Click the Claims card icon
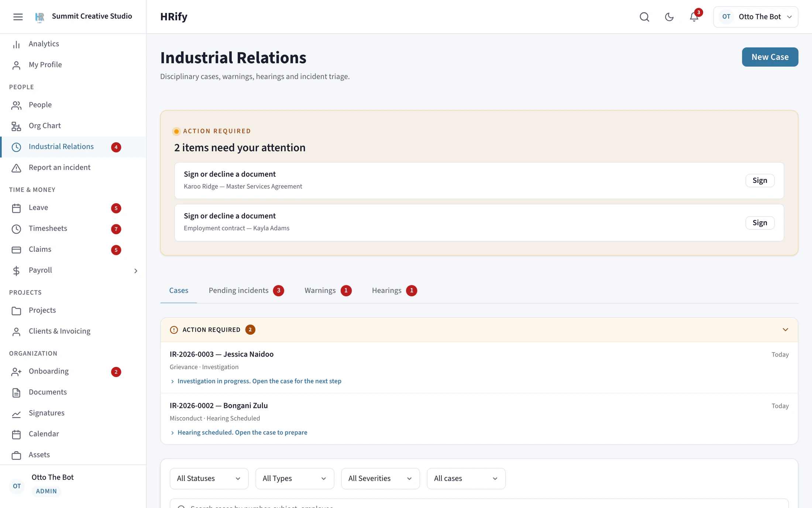Viewport: 812px width, 508px height. click(16, 250)
